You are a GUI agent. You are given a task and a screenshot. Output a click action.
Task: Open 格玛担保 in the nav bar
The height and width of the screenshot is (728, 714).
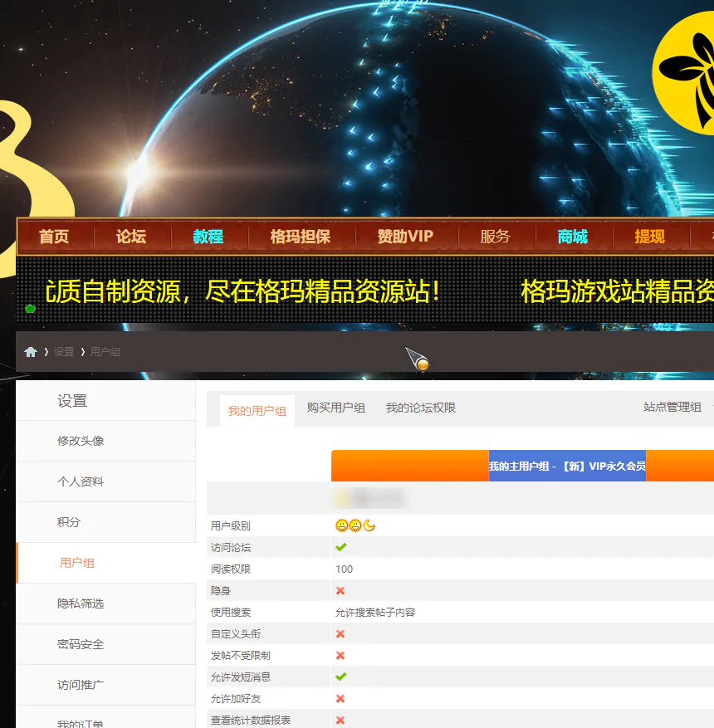301,237
